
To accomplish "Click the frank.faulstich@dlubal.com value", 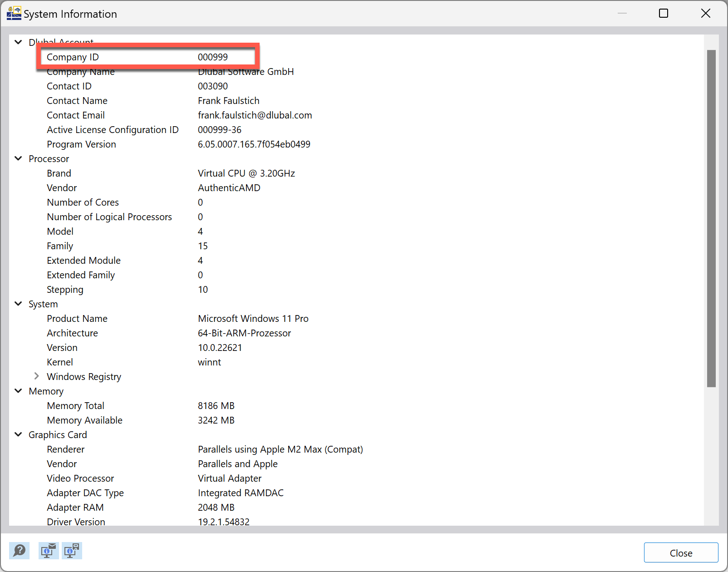I will coord(255,115).
